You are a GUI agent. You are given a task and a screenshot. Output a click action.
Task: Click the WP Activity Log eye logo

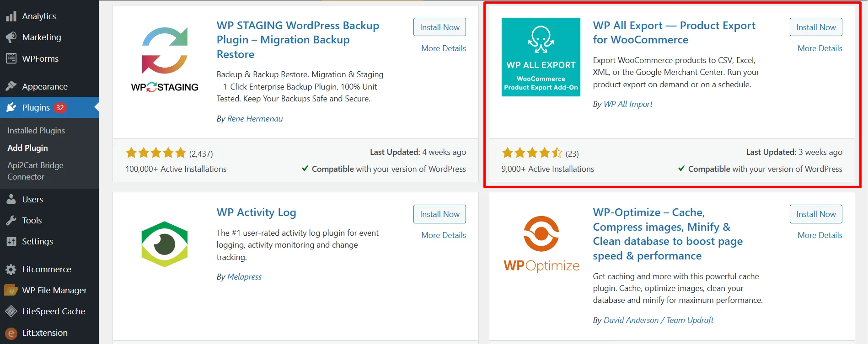(x=165, y=244)
